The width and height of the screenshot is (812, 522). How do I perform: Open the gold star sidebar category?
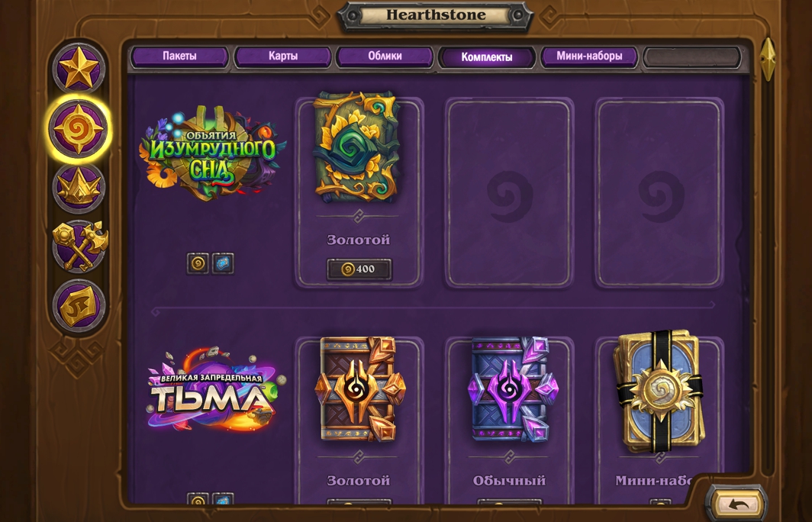pyautogui.click(x=79, y=68)
